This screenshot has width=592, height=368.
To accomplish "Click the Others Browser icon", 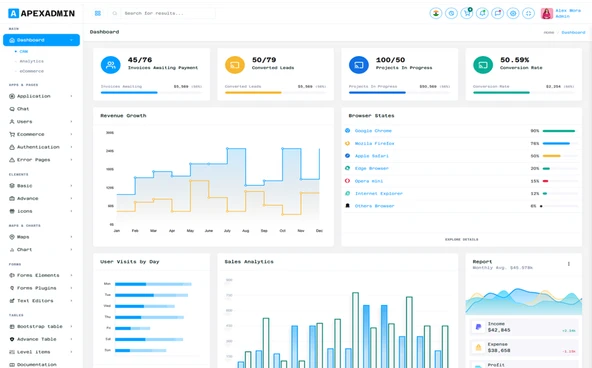I will [x=347, y=206].
